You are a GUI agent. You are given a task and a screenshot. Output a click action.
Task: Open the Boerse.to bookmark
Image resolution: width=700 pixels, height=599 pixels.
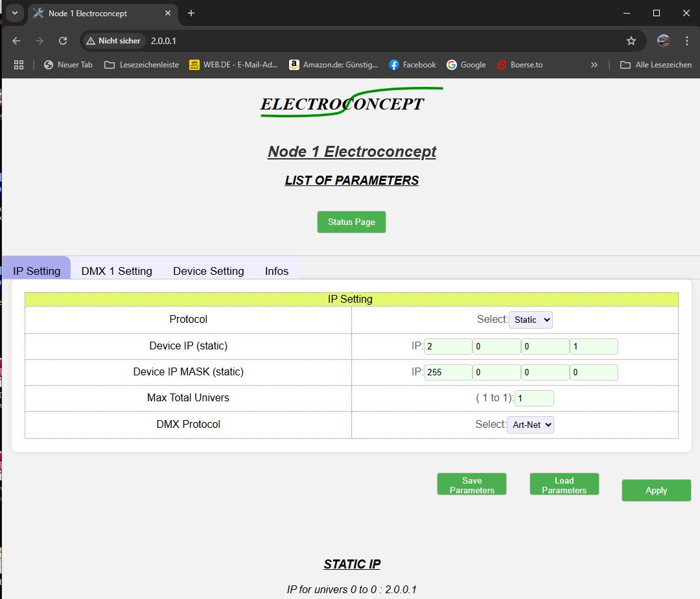(520, 65)
